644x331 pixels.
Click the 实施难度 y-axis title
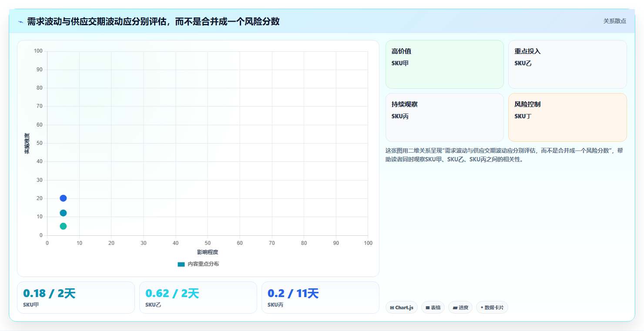tap(27, 144)
